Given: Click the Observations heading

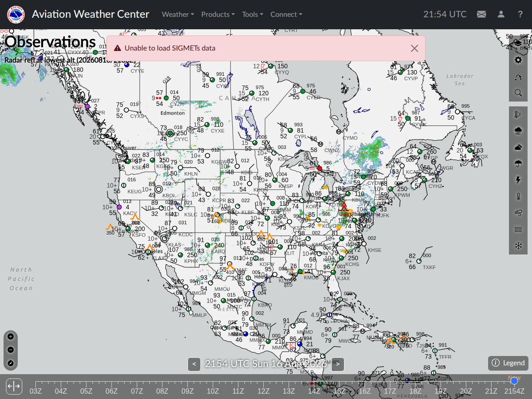Looking at the screenshot, I should [50, 42].
